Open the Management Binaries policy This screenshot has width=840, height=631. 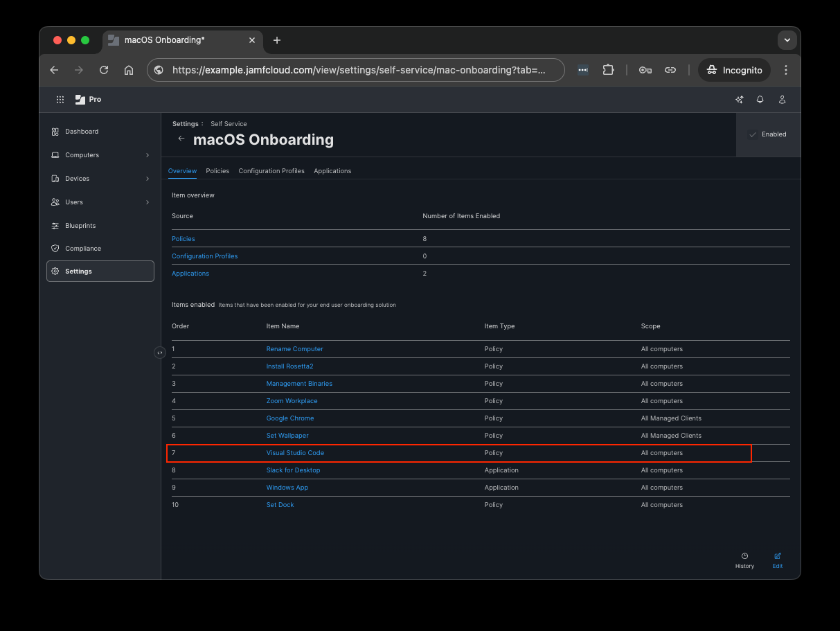coord(299,384)
